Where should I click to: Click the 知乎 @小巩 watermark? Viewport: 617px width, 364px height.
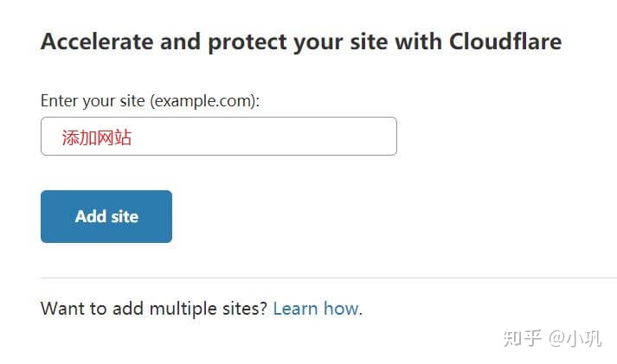coord(552,338)
